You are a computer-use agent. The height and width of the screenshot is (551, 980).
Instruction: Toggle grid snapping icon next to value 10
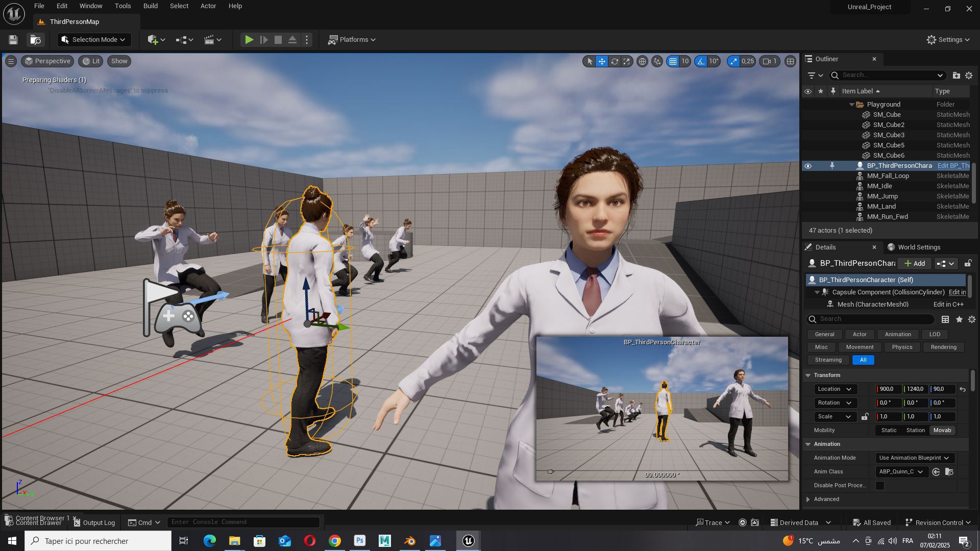[673, 61]
